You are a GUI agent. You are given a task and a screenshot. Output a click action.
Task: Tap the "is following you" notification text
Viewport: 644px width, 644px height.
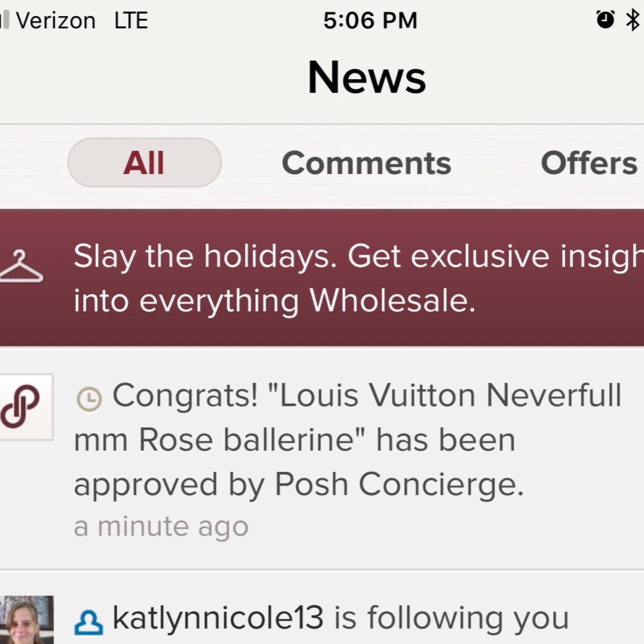coord(451,618)
